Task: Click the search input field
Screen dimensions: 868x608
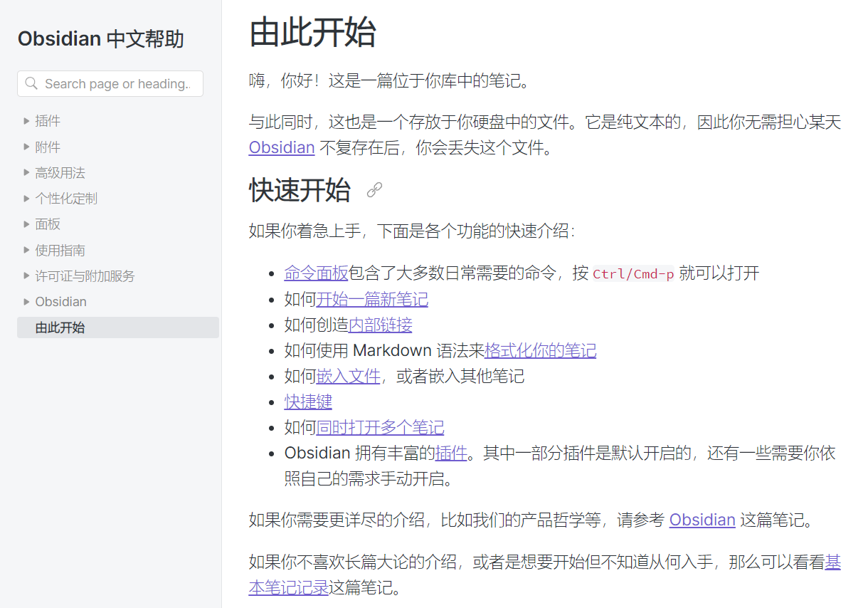Action: (114, 83)
